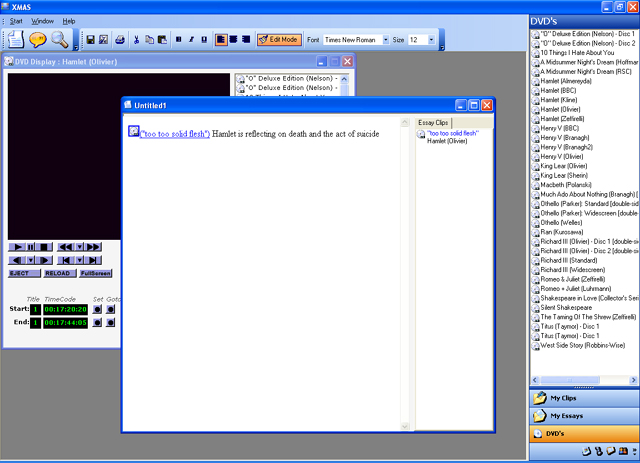This screenshot has height=463, width=640.
Task: Open chapter skip options dropdown
Action: coord(80,260)
